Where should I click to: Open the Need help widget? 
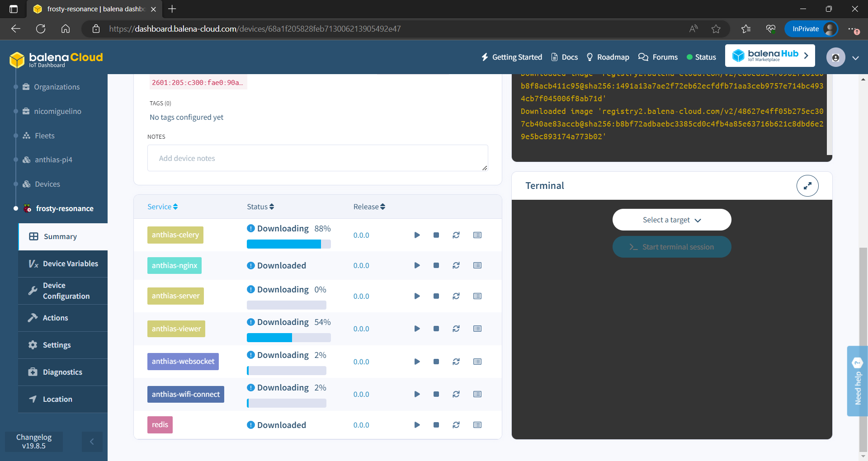click(x=857, y=381)
